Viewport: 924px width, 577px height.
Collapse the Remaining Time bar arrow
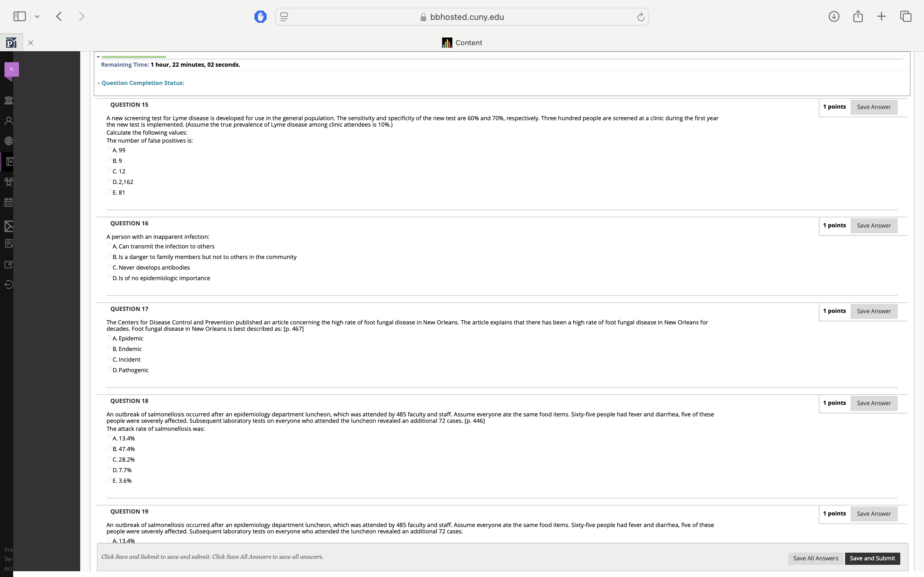[x=98, y=57]
